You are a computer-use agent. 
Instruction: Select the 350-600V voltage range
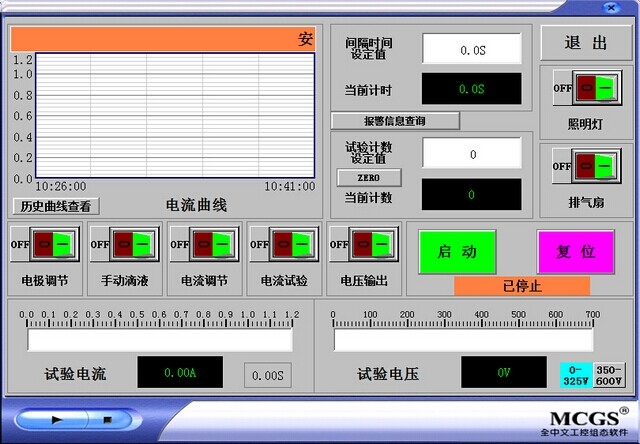609,375
